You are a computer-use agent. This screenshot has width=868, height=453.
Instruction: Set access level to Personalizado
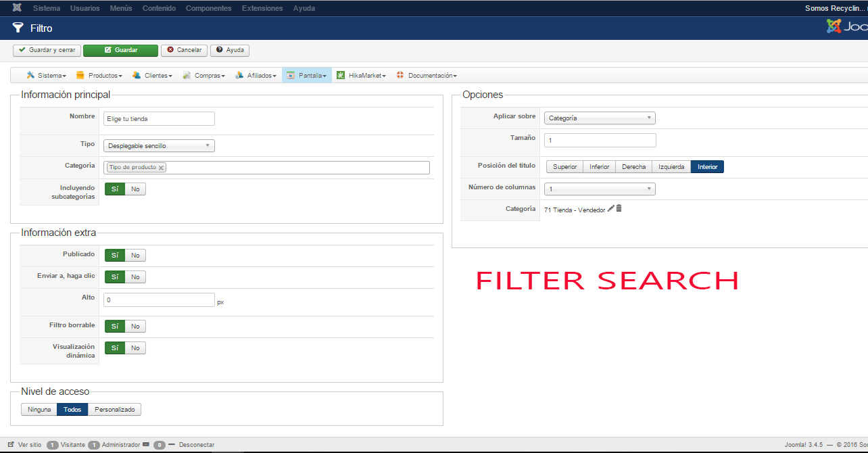click(x=114, y=410)
